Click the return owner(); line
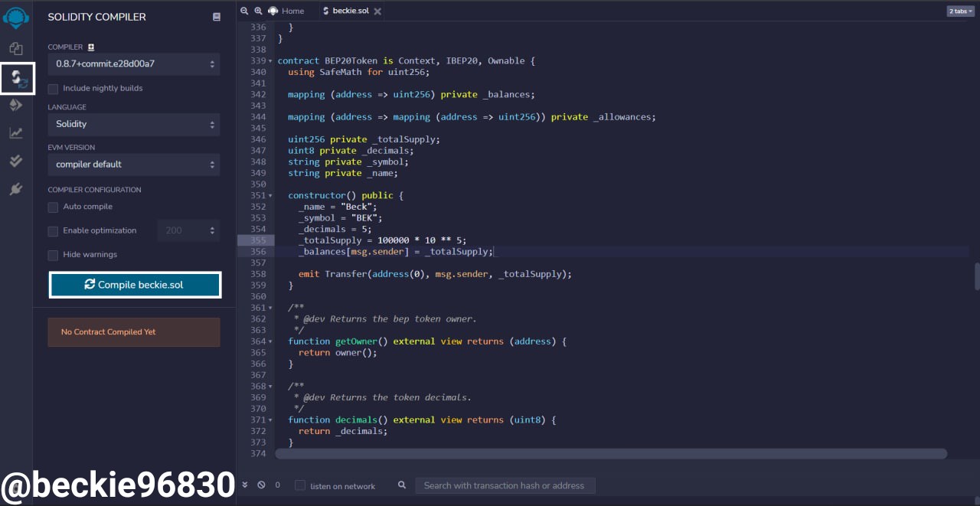980x506 pixels. pos(338,353)
